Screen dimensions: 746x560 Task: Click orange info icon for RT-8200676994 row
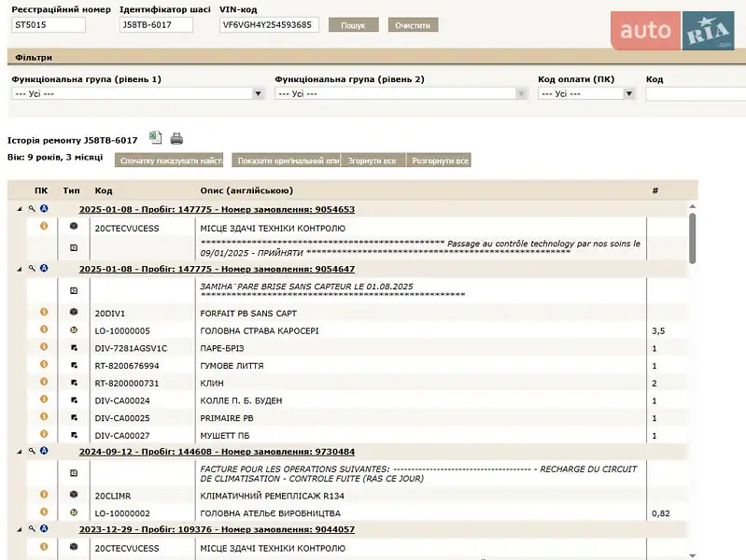43,365
